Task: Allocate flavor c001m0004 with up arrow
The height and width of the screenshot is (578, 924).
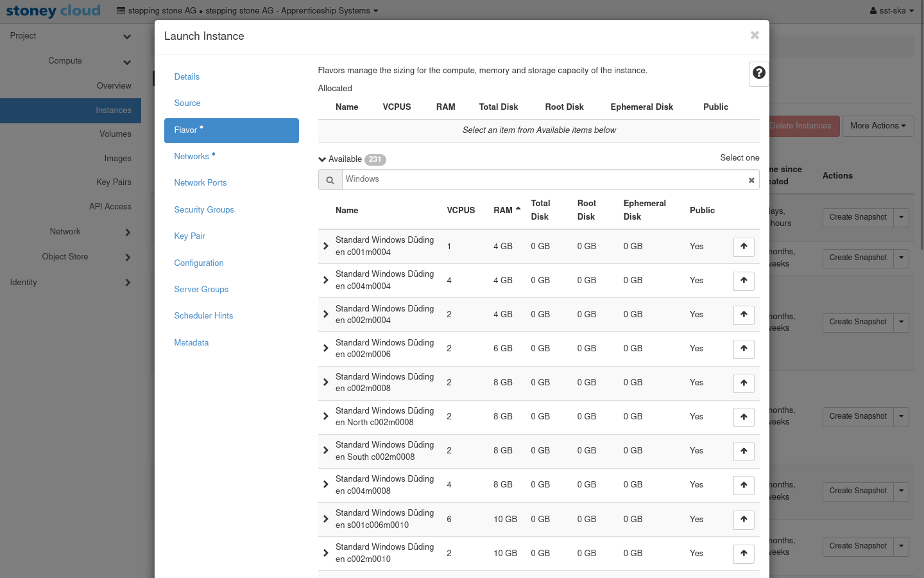Action: pos(744,247)
